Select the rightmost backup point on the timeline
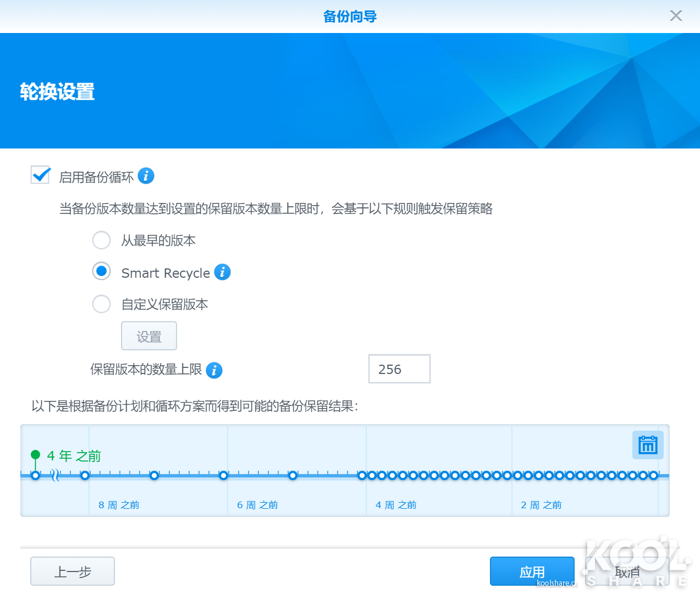Viewport: 700px width, 594px height. click(653, 475)
